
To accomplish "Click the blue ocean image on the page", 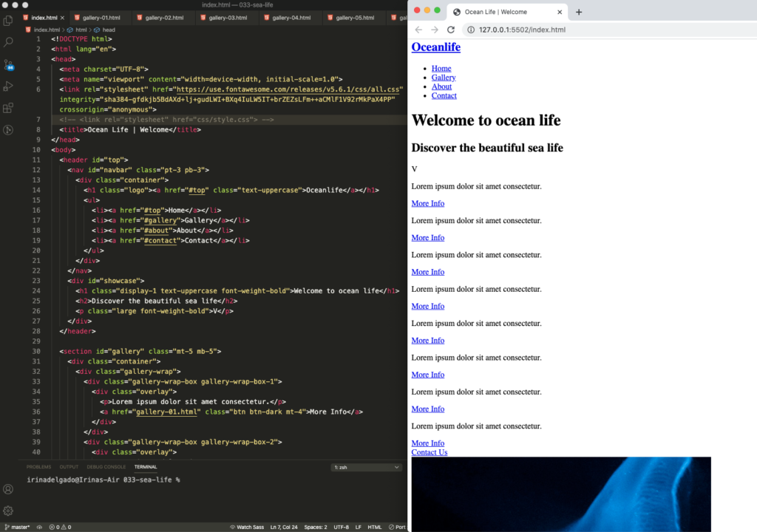I will click(x=561, y=494).
